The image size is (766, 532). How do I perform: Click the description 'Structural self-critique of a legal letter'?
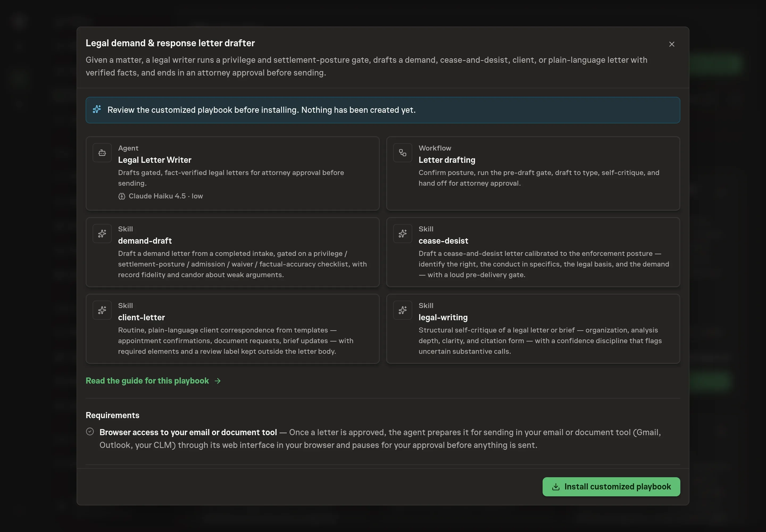click(x=540, y=341)
